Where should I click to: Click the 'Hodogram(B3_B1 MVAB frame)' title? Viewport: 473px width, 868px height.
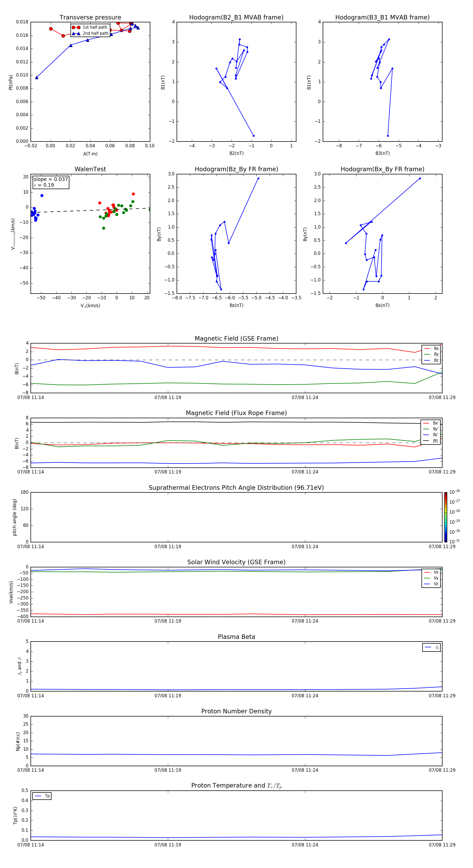pyautogui.click(x=382, y=18)
